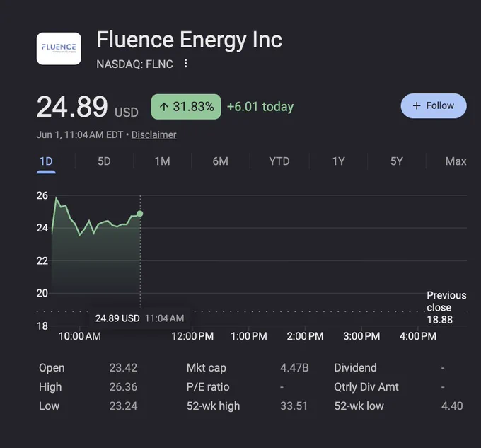Click the 24.89 current price
481x448 pixels.
pos(72,107)
